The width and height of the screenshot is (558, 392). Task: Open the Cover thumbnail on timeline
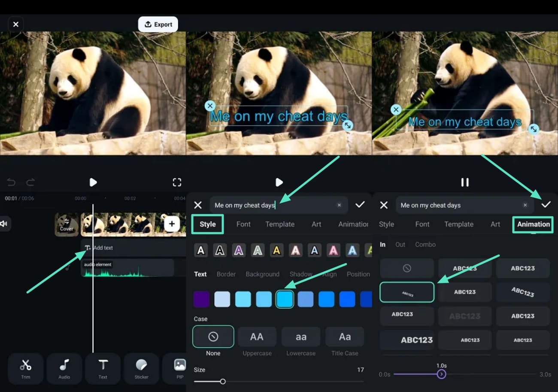coord(67,225)
